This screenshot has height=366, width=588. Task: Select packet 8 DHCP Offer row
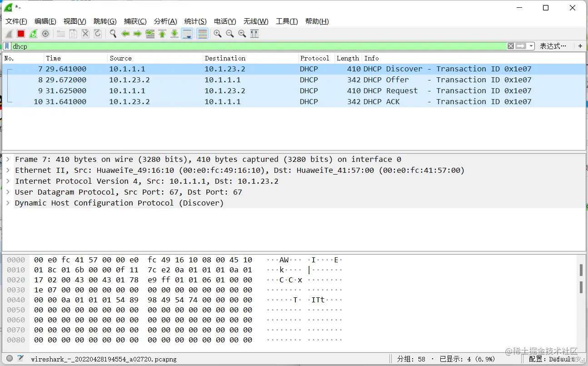click(294, 80)
